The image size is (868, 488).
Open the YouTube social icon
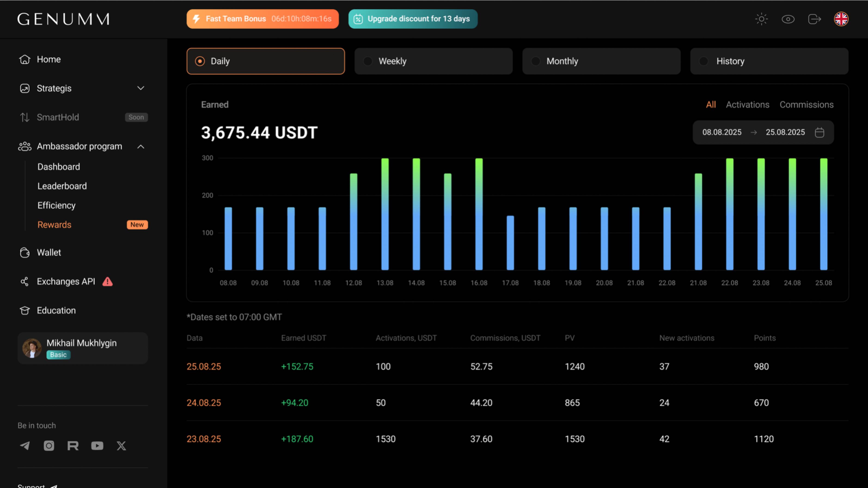pyautogui.click(x=97, y=445)
